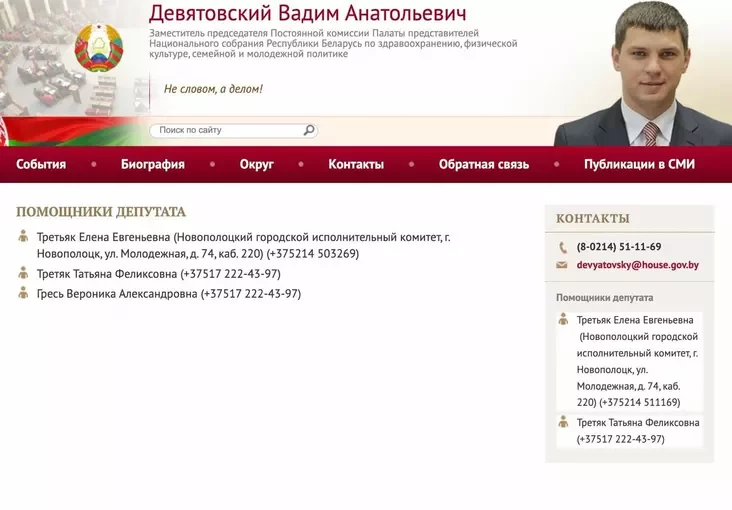
Task: Open Публикации в СМИ page
Action: 639,165
